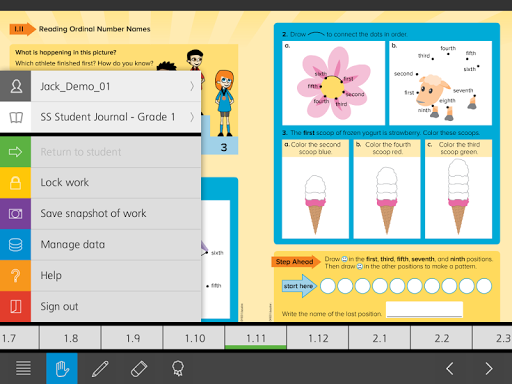
Task: Toggle the hamburger menu icon
Action: coord(23,368)
